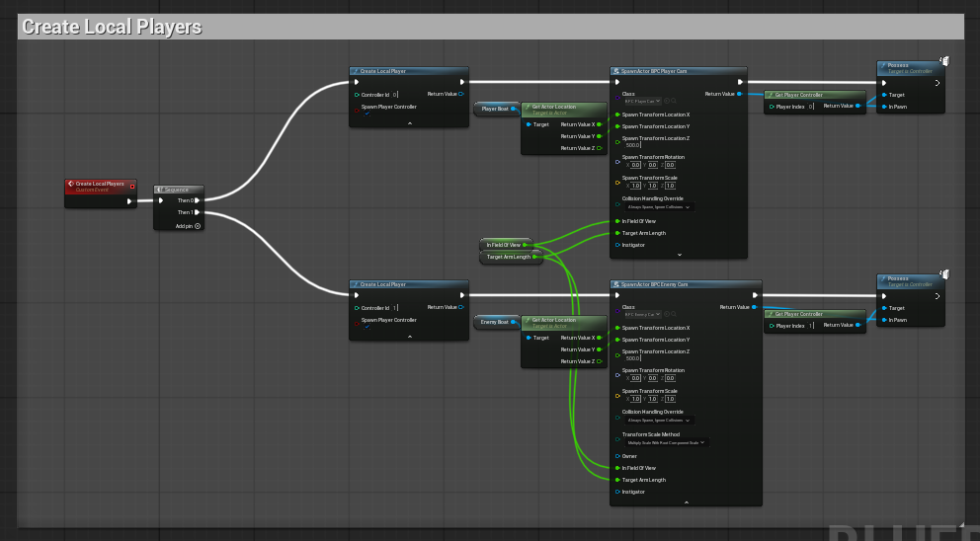Screen dimensions: 980x541
Task: Select the SpawnActor BPC Enemy Cam node title
Action: point(654,284)
